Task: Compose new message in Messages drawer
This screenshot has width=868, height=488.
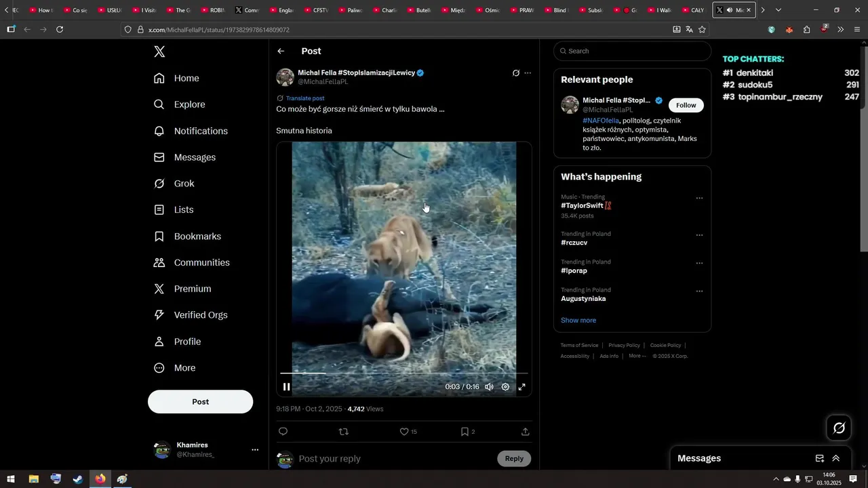Action: (x=820, y=459)
